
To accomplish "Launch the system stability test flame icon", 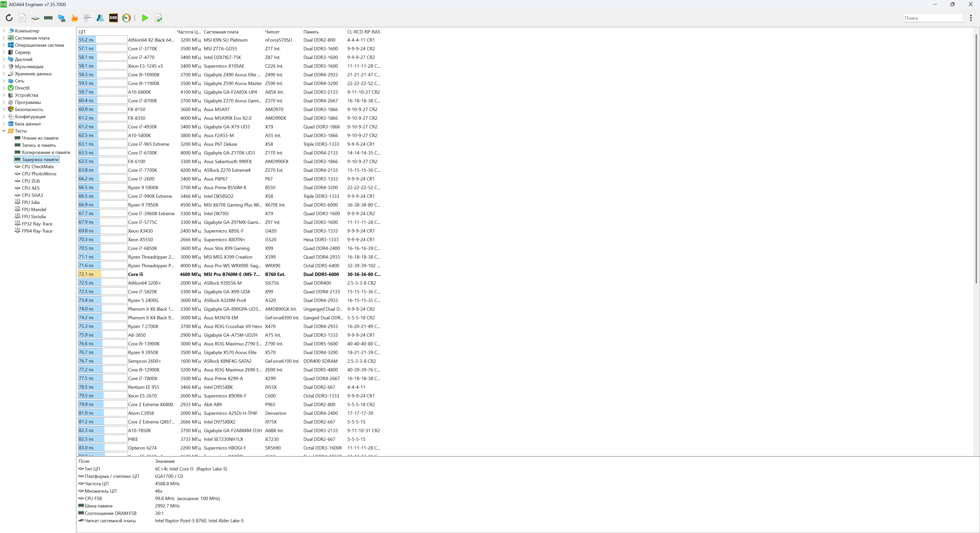I will point(75,18).
